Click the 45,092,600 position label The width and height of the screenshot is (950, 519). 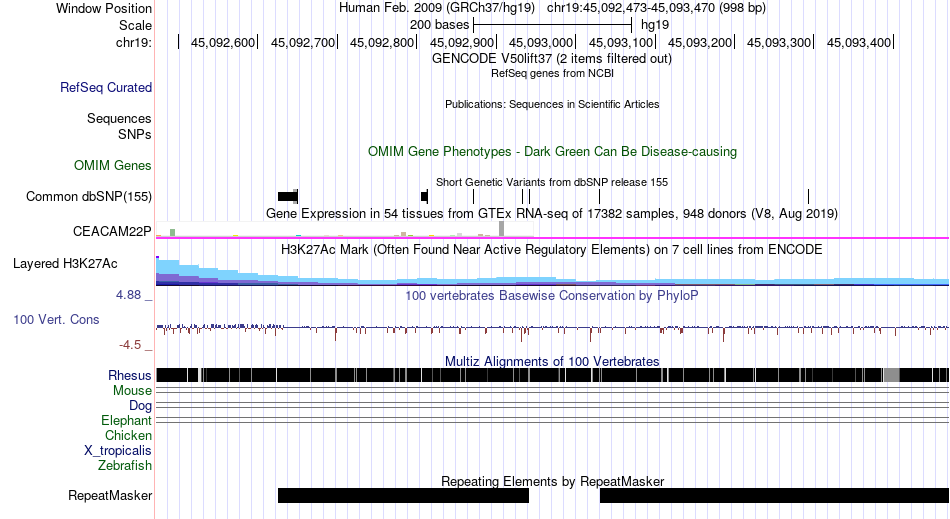point(223,42)
